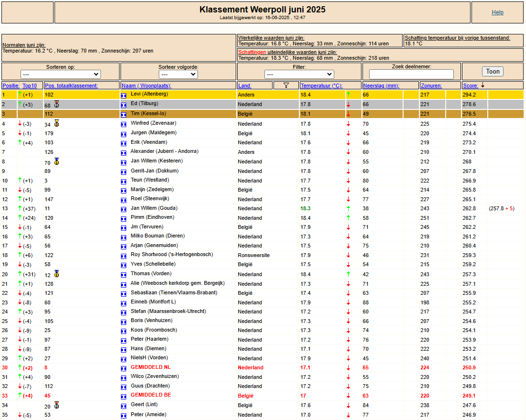Screen dimensions: 526x420
Task: Sort by Zonuren column header
Action: (431, 86)
